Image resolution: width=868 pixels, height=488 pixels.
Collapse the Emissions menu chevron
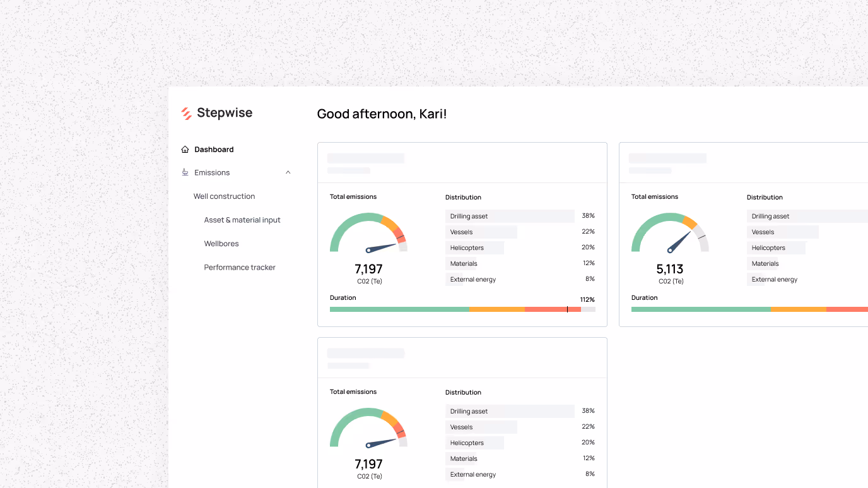[x=288, y=172]
